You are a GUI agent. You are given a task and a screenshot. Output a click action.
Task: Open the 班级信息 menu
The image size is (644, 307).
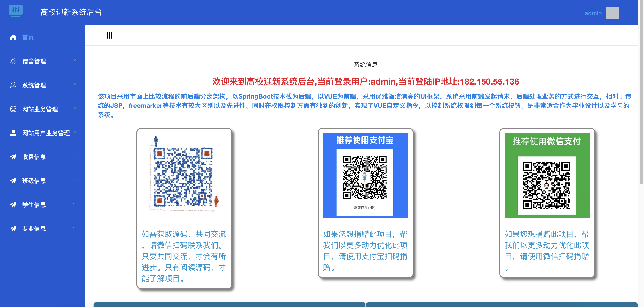42,181
